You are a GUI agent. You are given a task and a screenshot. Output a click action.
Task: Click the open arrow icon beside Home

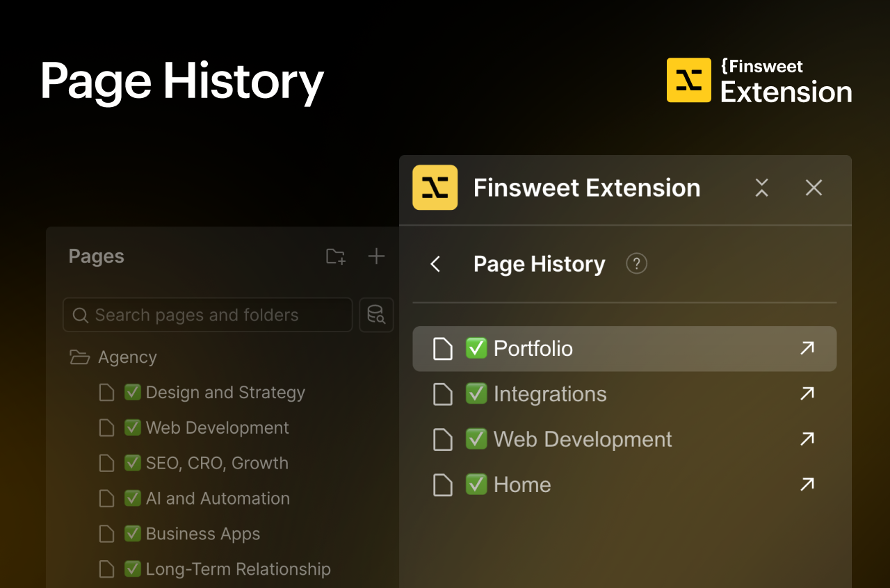(807, 484)
